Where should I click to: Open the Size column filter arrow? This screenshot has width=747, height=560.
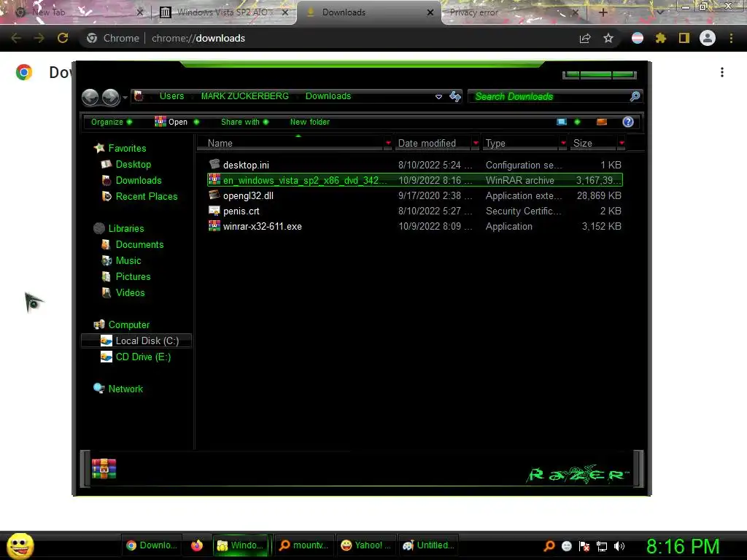(622, 143)
